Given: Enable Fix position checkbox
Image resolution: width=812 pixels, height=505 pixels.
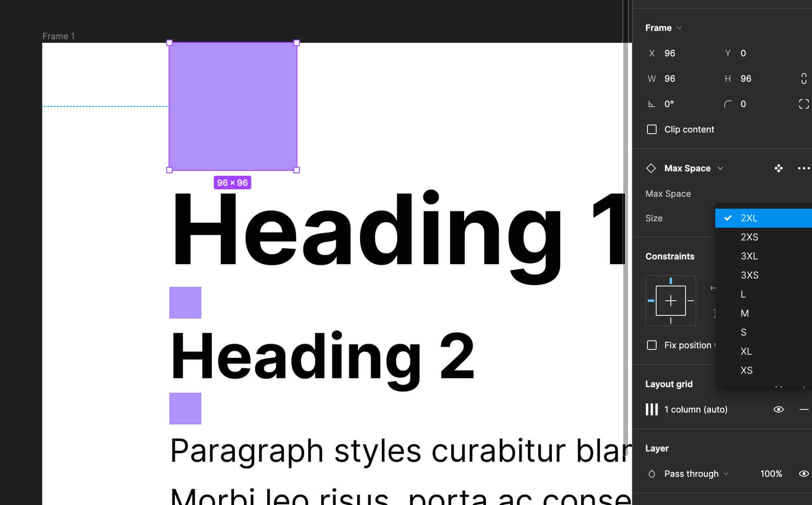Looking at the screenshot, I should pos(652,345).
